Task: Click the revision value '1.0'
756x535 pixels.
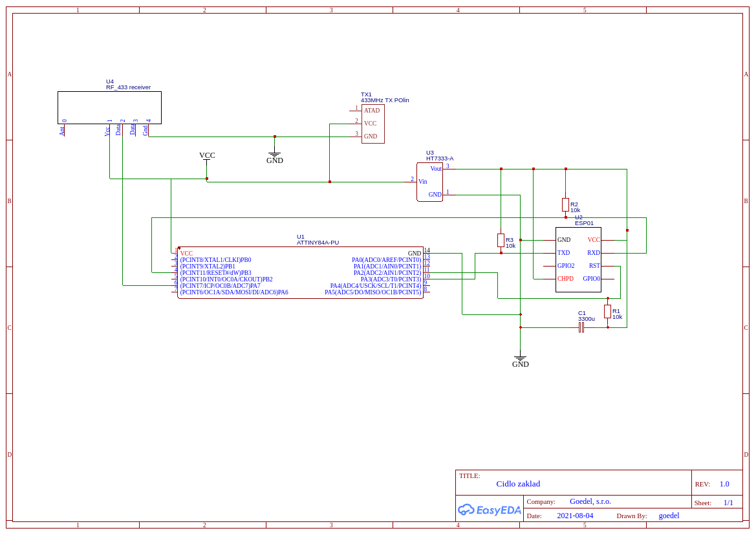Action: tap(724, 484)
